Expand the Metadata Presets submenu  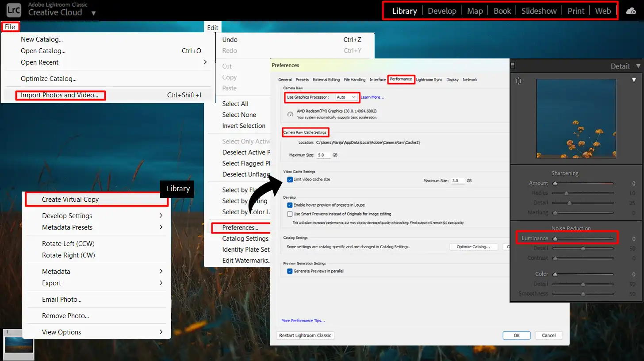161,227
